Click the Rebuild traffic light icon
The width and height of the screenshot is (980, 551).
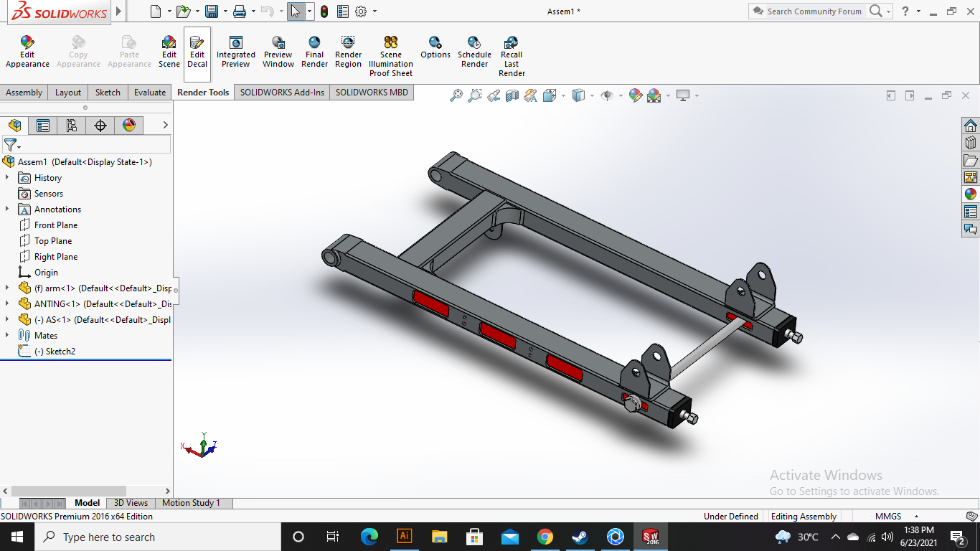pyautogui.click(x=324, y=11)
